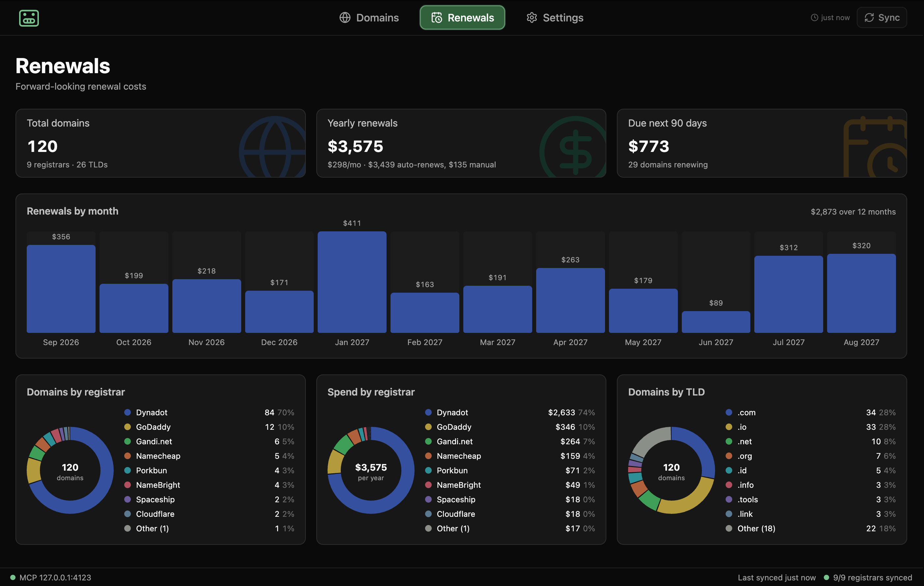
Task: Open the Yearly renewals card
Action: pyautogui.click(x=461, y=143)
